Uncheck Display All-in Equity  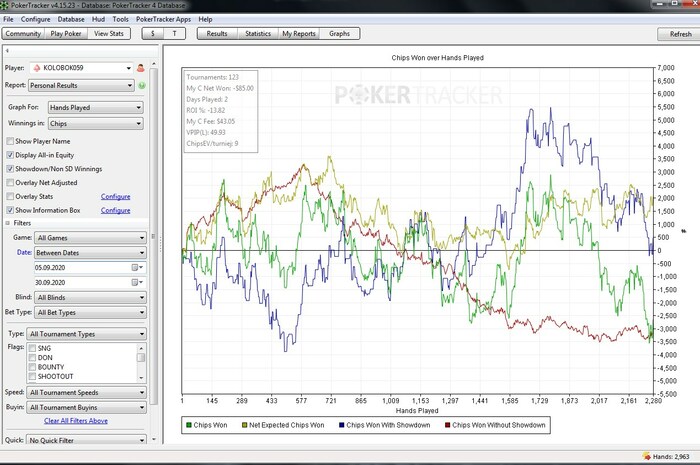(10, 156)
